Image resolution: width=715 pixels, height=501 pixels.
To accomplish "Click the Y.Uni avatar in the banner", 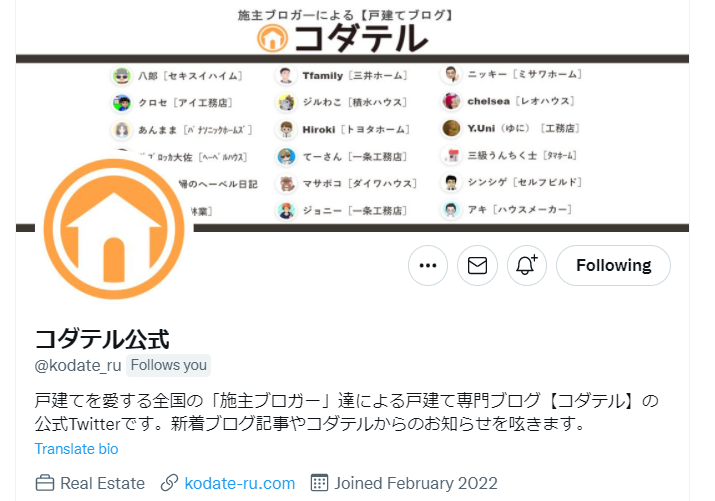I will coord(451,128).
